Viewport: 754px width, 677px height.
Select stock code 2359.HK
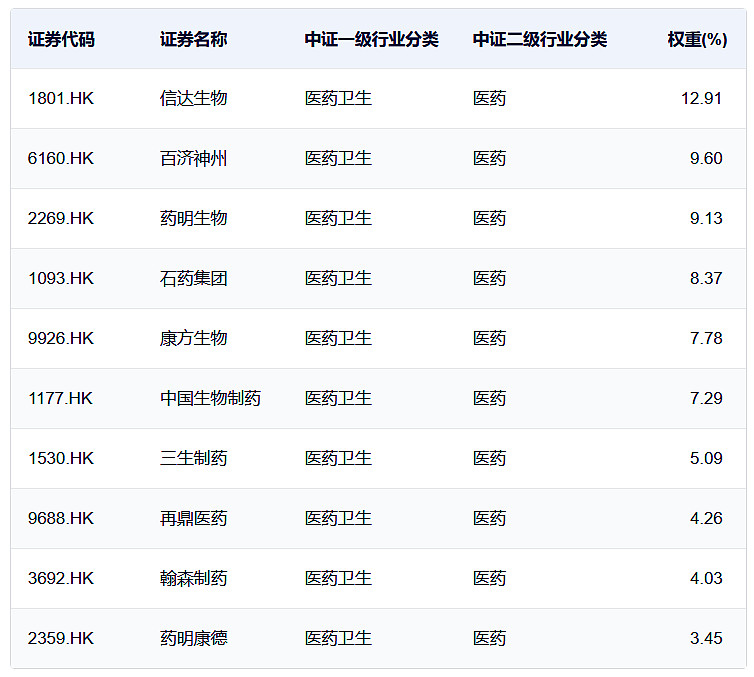(61, 639)
